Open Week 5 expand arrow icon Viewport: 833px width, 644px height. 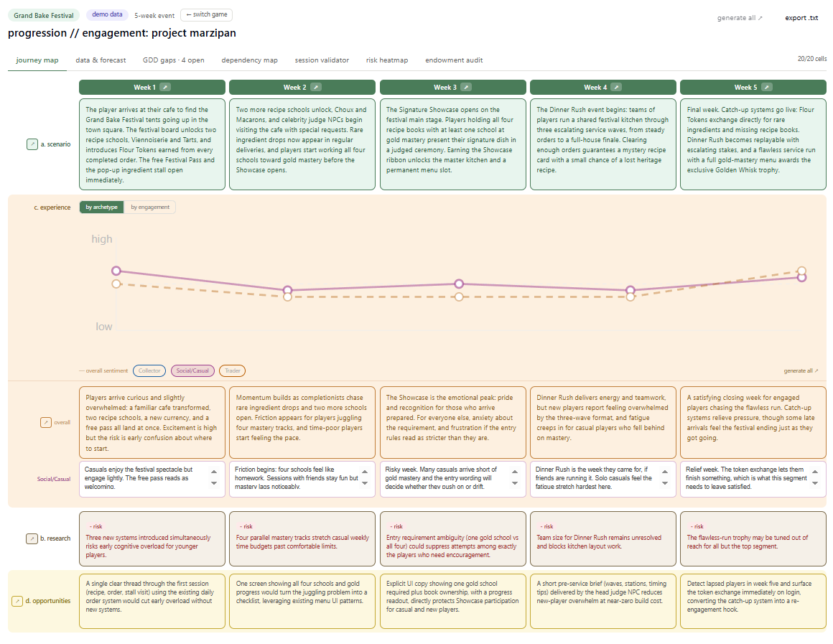[x=767, y=87]
